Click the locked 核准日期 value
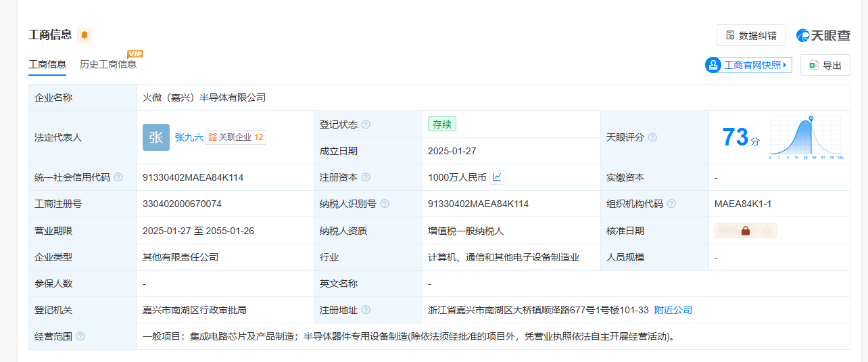Image resolution: width=868 pixels, height=362 pixels. point(745,231)
